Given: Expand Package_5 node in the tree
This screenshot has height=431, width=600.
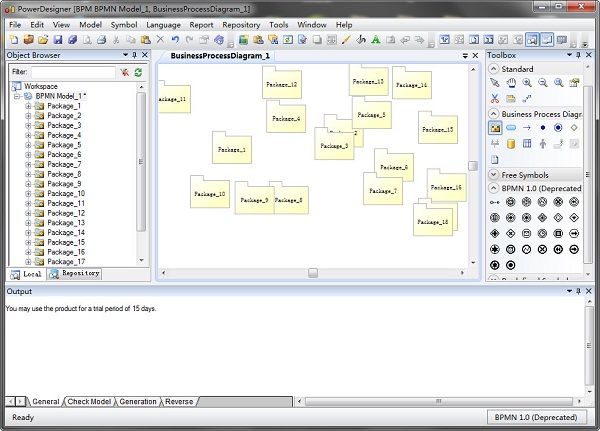Looking at the screenshot, I should 28,145.
